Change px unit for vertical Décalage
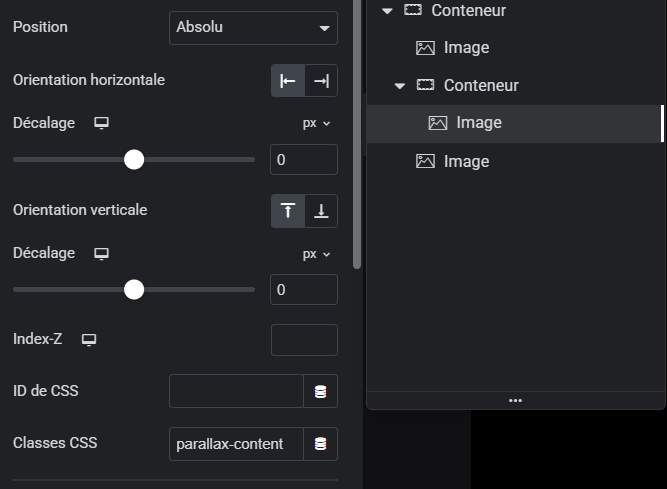 [x=316, y=254]
